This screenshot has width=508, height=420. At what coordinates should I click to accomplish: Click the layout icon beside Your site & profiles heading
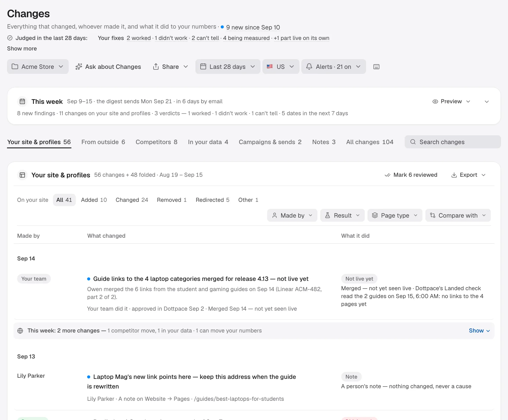click(x=22, y=175)
